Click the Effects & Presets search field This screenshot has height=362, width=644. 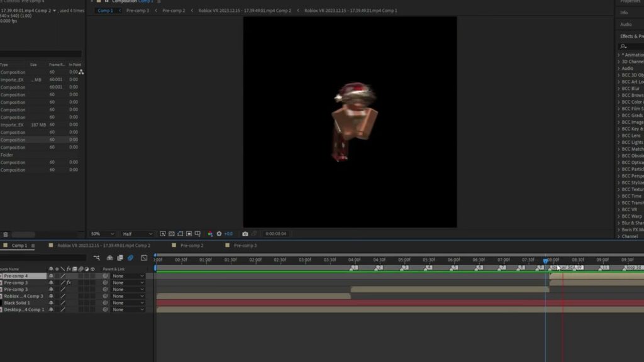coord(633,46)
